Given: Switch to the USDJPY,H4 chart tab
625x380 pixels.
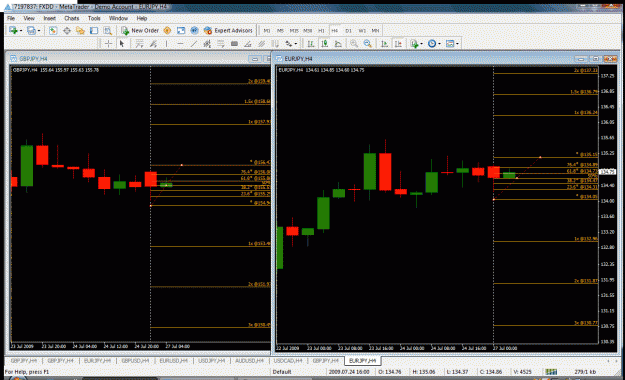Looking at the screenshot, I should click(212, 361).
